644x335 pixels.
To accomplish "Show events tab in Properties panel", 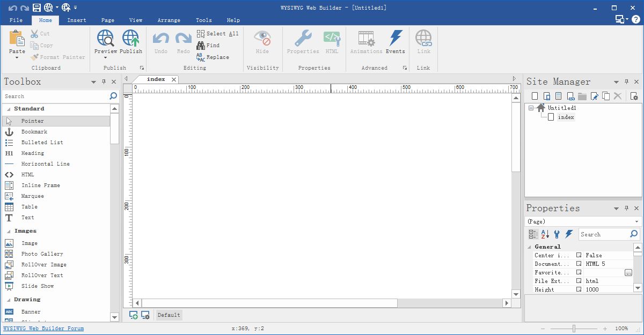I will pos(569,234).
